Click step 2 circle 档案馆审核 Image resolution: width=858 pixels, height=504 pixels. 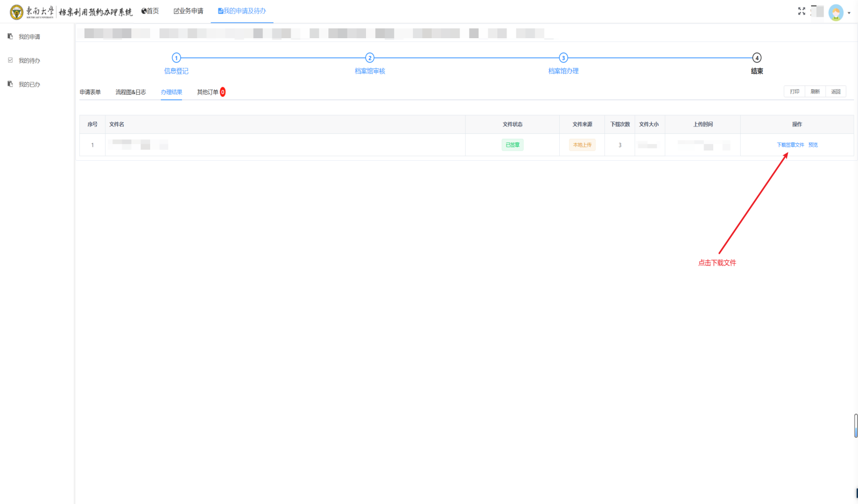point(370,58)
